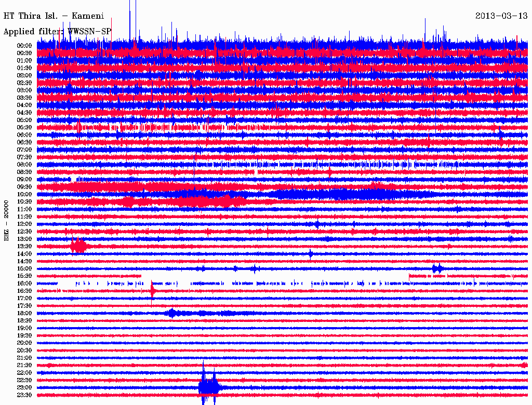
Task: Click the 07:30 time label
Action: coord(24,157)
